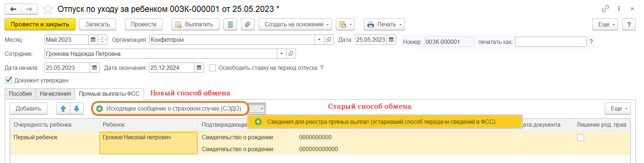This screenshot has height=163, width=644.
Task: Open calendar picker for Дата начала
Action: tap(94, 68)
